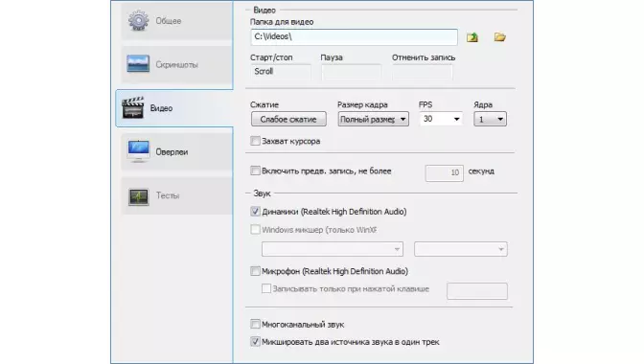The height and width of the screenshot is (364, 644).
Task: Toggle Включить предв. запись checkbox
Action: tap(255, 171)
